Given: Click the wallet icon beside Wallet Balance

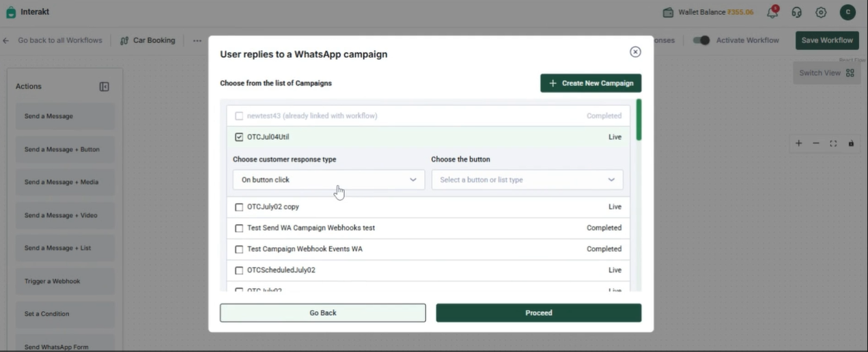Looking at the screenshot, I should tap(668, 12).
